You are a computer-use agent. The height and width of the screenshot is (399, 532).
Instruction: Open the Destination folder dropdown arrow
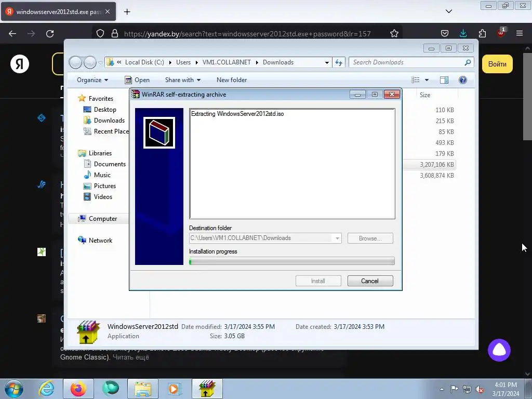[x=337, y=238]
